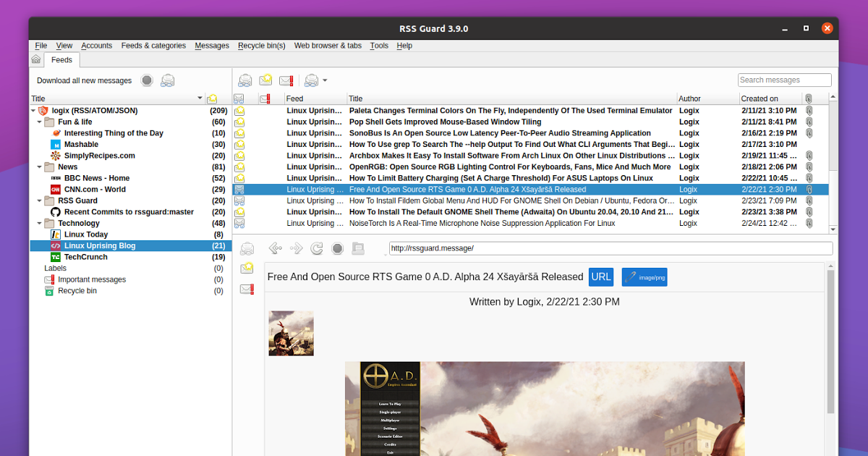This screenshot has height=456, width=868.
Task: Click the home icon beside the Feeds tab
Action: pyautogui.click(x=36, y=59)
